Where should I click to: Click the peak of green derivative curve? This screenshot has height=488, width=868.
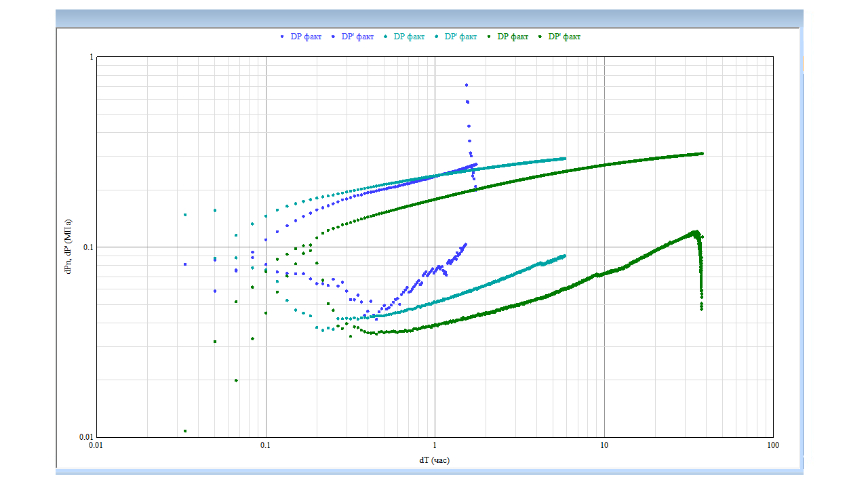(695, 232)
